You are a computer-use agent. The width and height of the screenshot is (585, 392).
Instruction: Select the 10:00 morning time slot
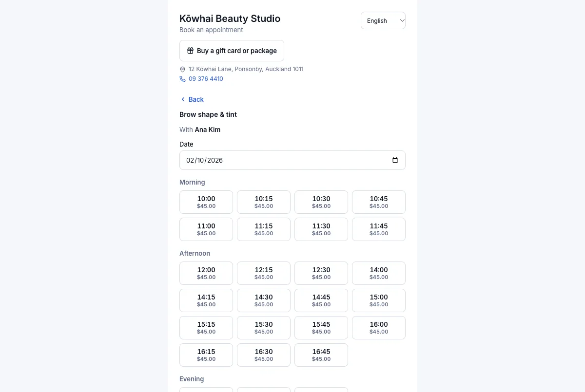206,202
